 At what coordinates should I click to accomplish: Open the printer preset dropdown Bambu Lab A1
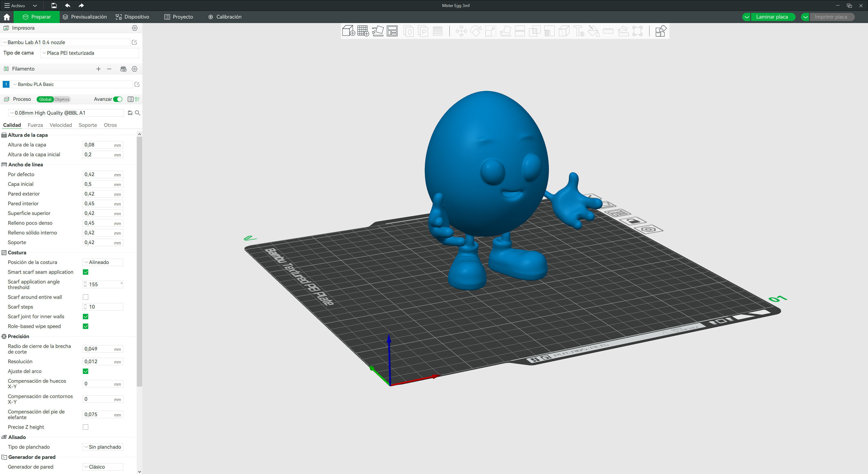[66, 42]
